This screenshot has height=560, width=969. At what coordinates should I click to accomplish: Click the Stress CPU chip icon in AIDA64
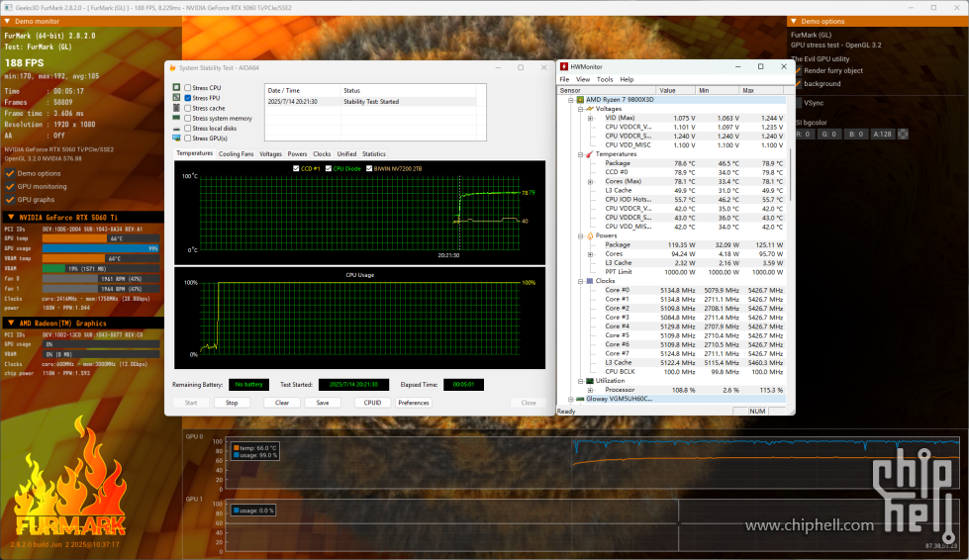tap(177, 88)
